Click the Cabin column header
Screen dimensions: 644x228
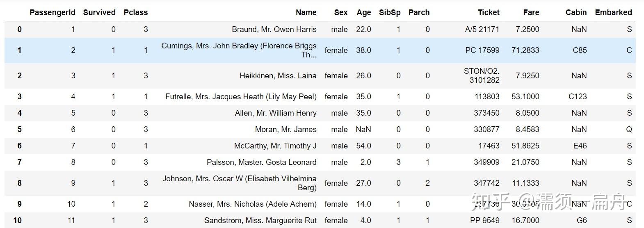576,12
